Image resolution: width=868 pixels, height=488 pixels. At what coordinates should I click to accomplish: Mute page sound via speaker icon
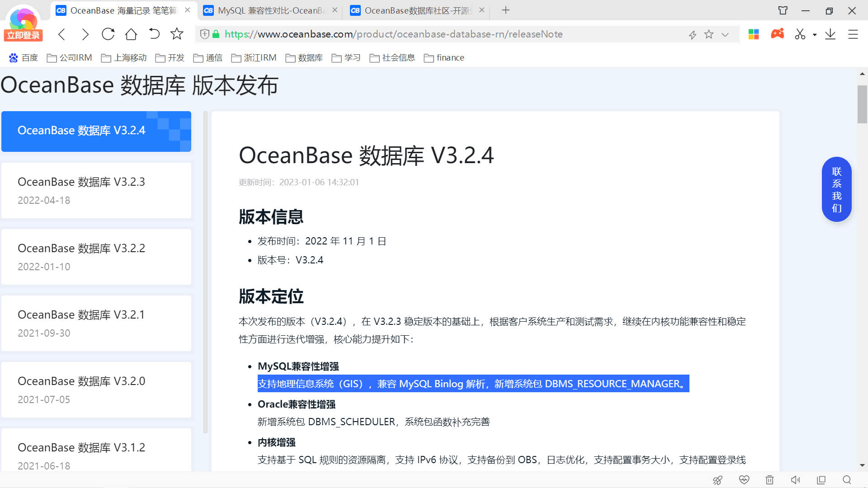[796, 480]
